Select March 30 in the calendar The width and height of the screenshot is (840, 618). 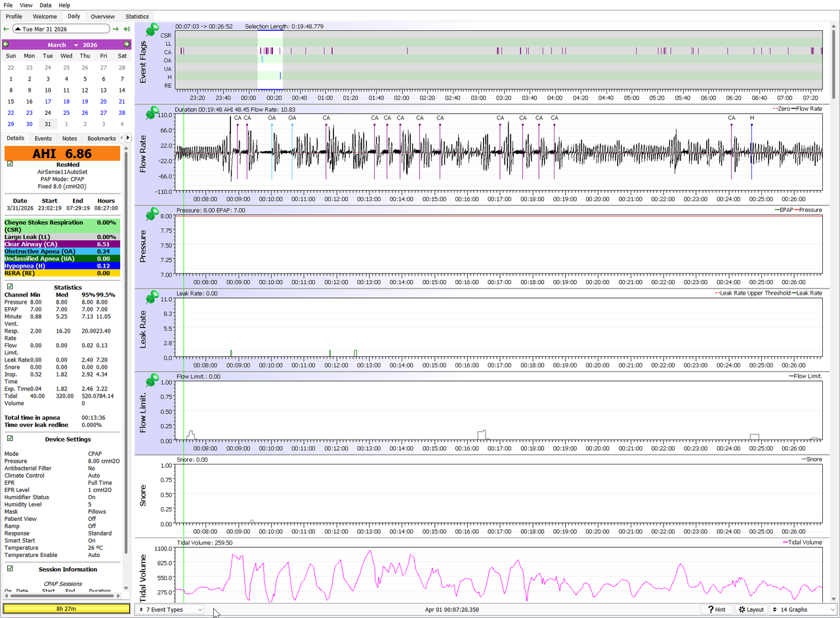(29, 124)
